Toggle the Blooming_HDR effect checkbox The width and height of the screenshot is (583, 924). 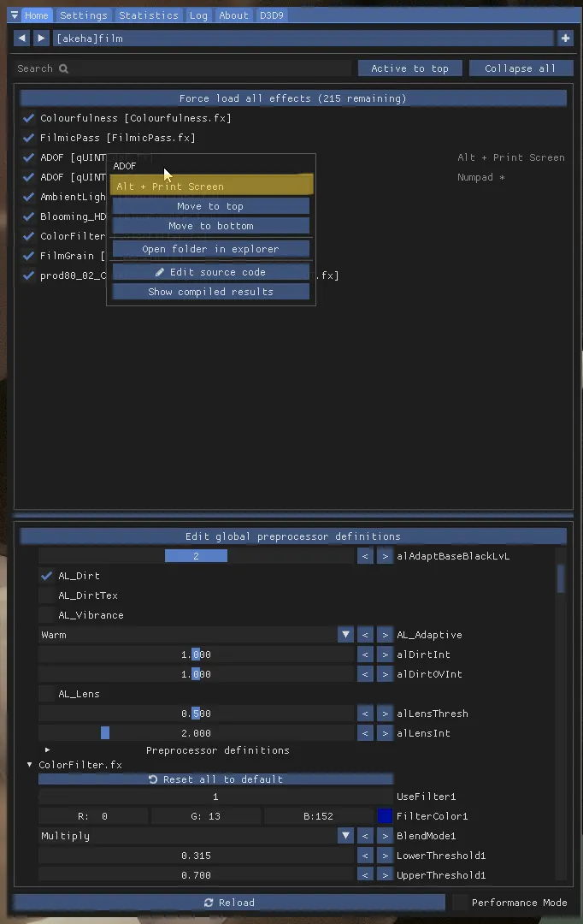pyautogui.click(x=28, y=216)
